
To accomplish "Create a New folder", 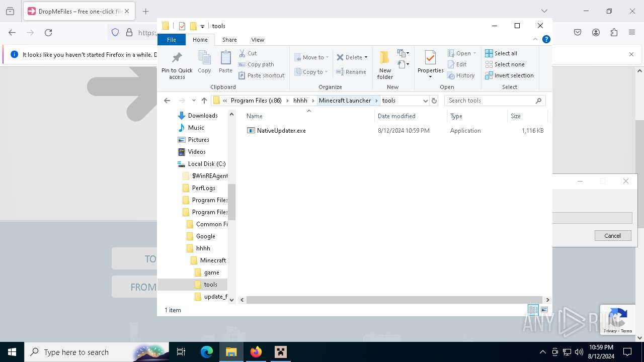I will click(x=385, y=65).
